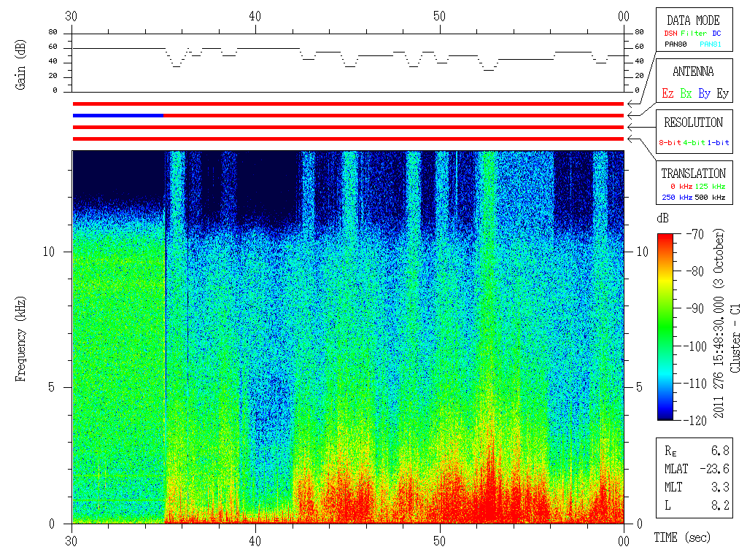Click the PAN80 label in the legend

coord(676,44)
